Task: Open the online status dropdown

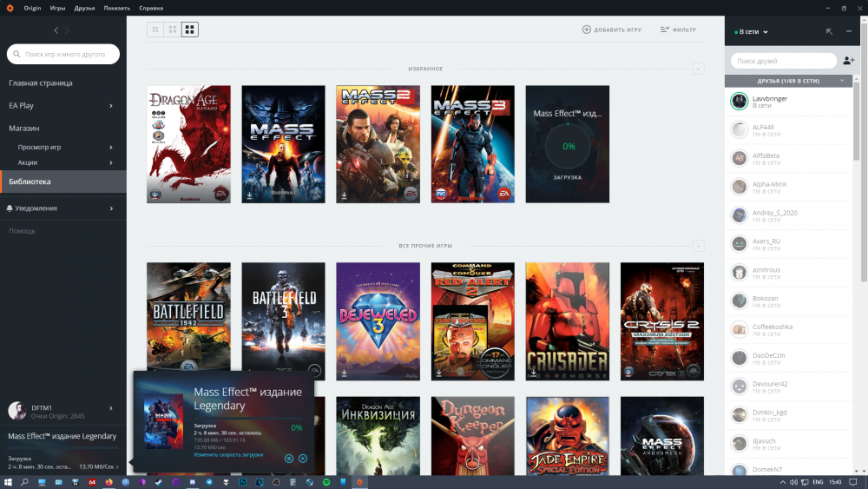Action: 752,31
